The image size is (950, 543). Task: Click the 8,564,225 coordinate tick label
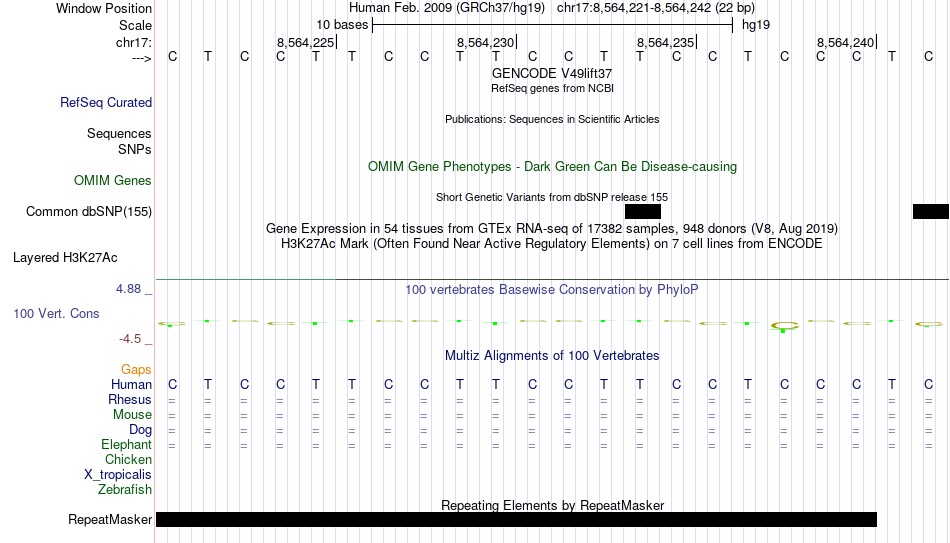305,42
